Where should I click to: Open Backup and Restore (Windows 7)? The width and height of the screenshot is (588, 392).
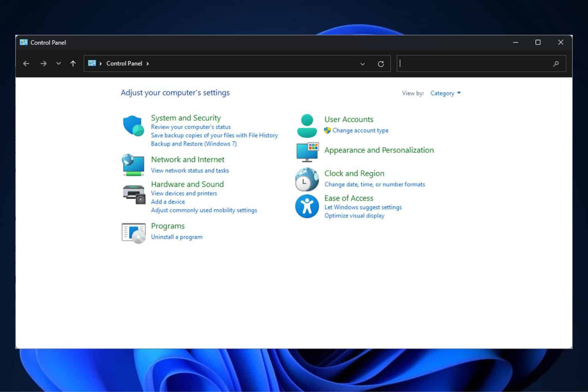(194, 144)
